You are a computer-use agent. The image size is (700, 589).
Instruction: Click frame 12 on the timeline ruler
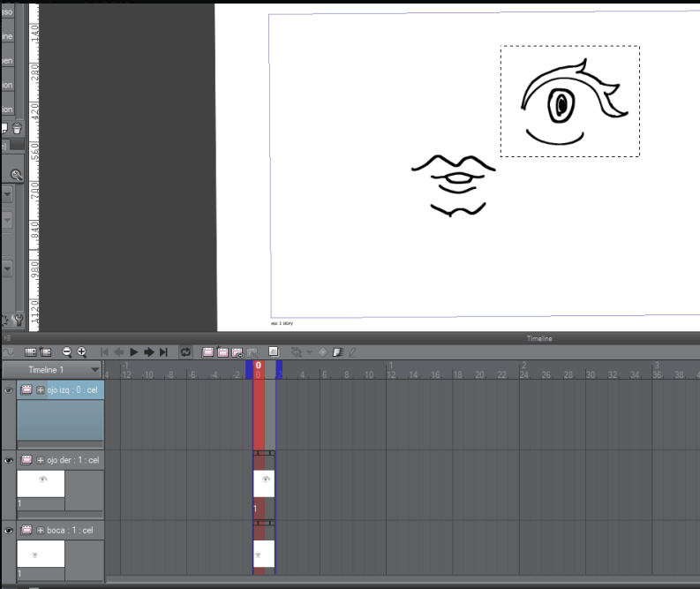click(x=392, y=375)
